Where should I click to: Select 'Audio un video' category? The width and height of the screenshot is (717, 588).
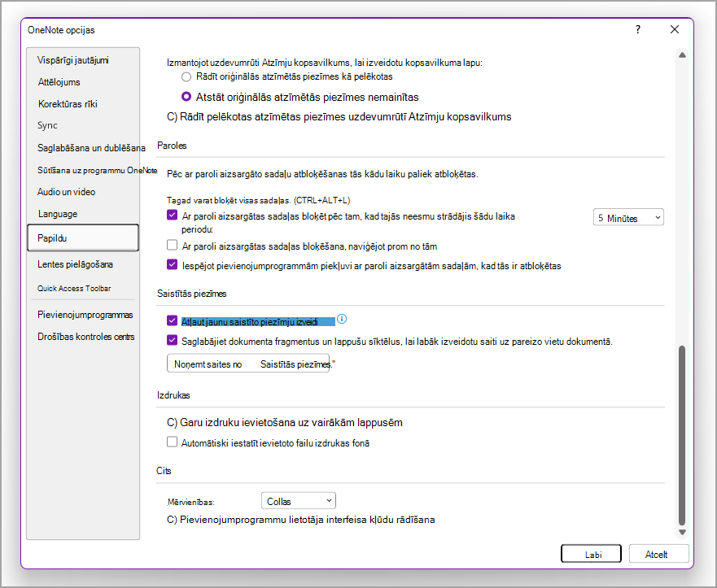pyautogui.click(x=66, y=192)
